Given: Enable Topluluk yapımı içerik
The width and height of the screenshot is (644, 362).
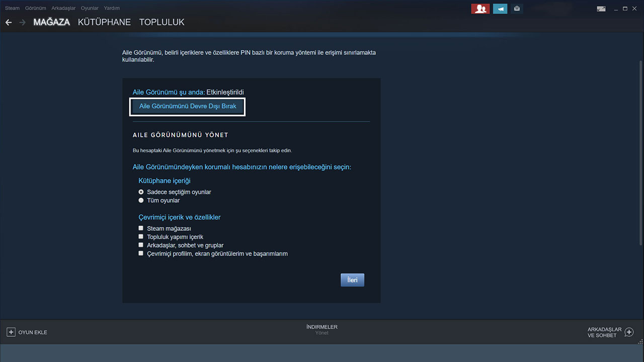Looking at the screenshot, I should pos(141,236).
